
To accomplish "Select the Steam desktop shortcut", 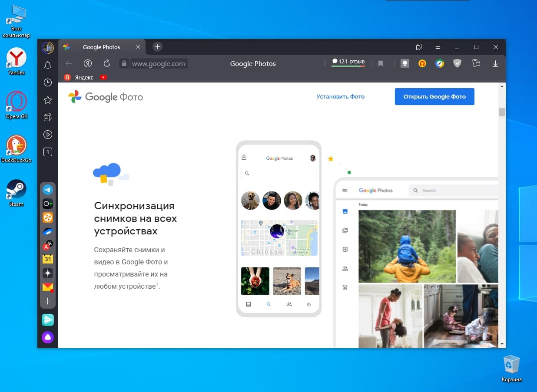I will click(x=17, y=193).
